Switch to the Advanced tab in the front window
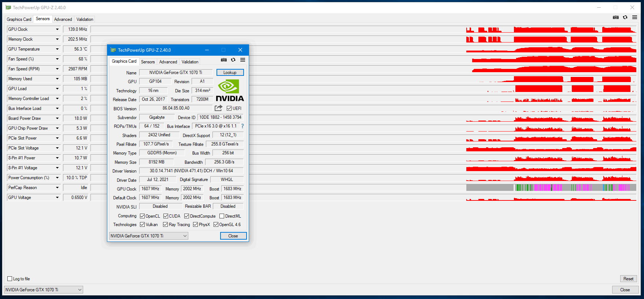The height and width of the screenshot is (299, 644). coord(168,62)
